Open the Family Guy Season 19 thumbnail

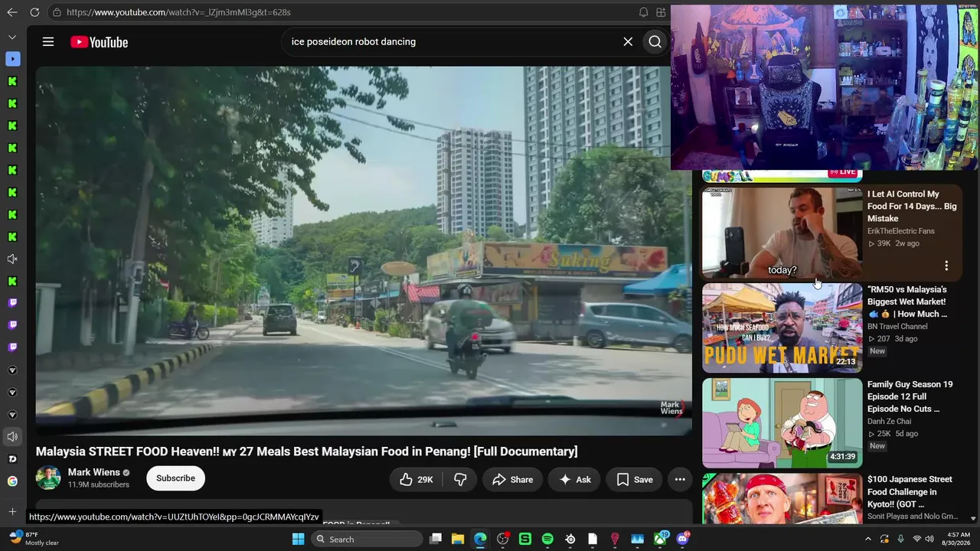click(782, 423)
